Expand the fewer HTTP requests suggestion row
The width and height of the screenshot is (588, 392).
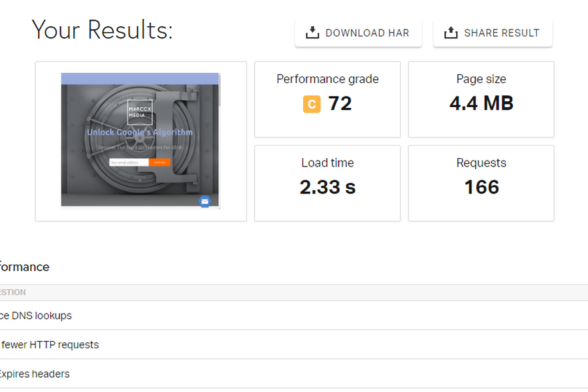click(x=50, y=344)
